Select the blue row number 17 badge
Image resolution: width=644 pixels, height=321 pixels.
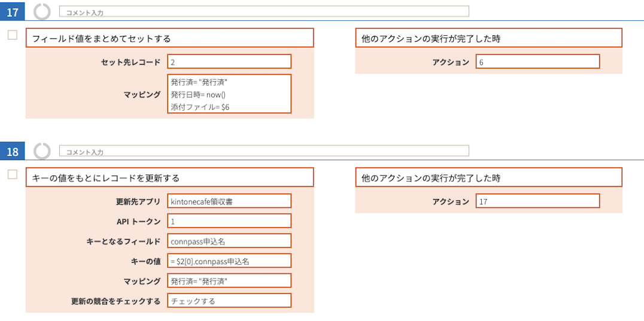pos(13,12)
